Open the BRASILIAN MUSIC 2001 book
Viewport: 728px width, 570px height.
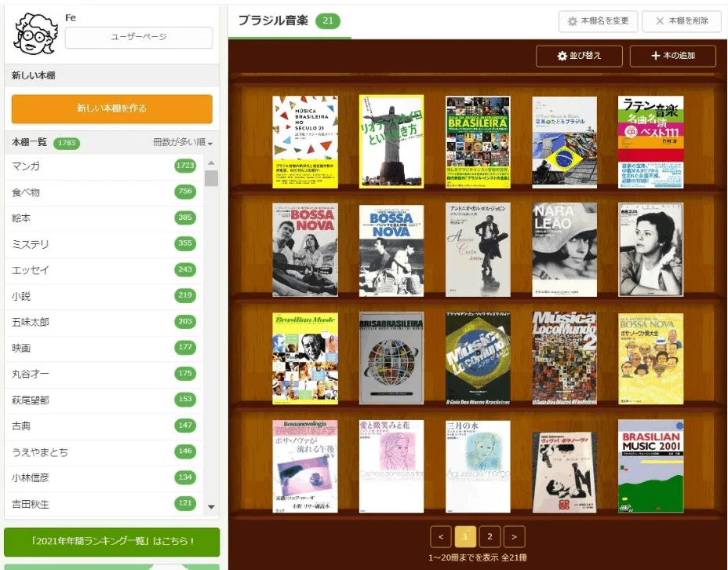pos(650,466)
